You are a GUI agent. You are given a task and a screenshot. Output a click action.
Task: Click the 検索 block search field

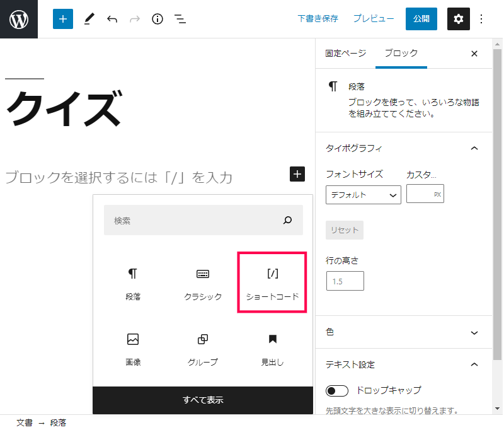click(195, 221)
